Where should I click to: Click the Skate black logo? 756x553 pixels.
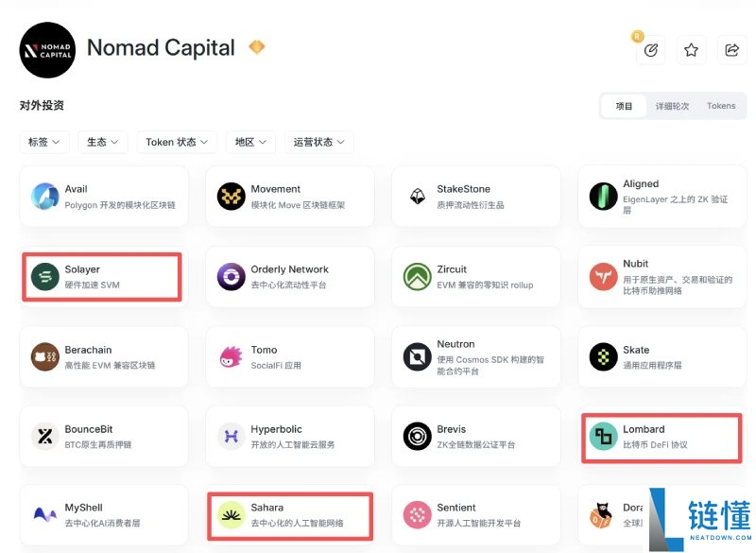coord(603,356)
